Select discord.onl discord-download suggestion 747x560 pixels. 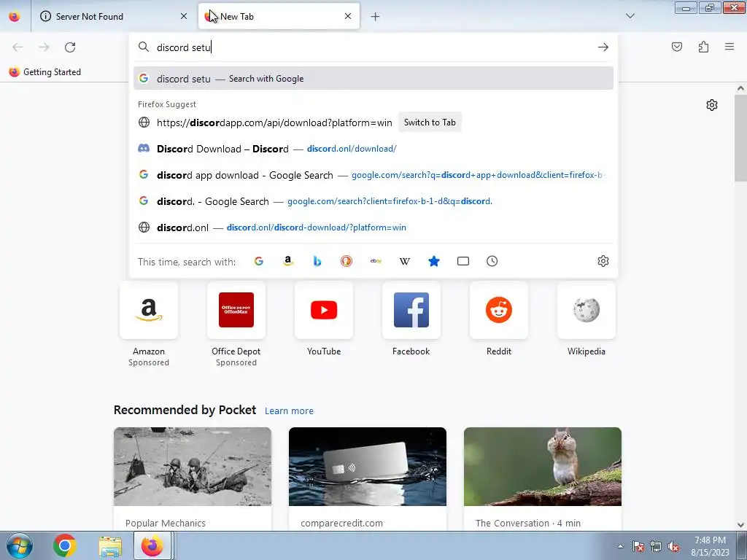373,227
